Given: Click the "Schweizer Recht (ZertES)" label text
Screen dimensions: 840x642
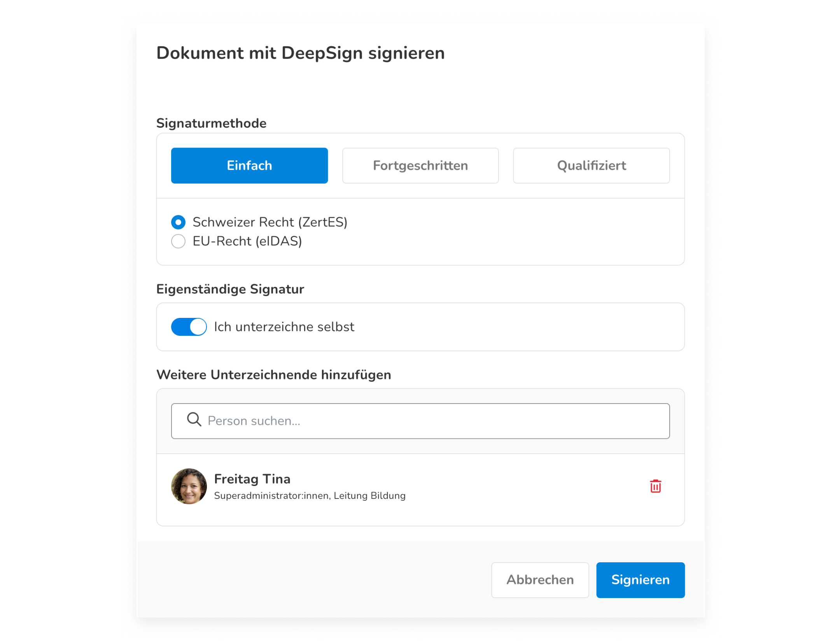Looking at the screenshot, I should [270, 222].
